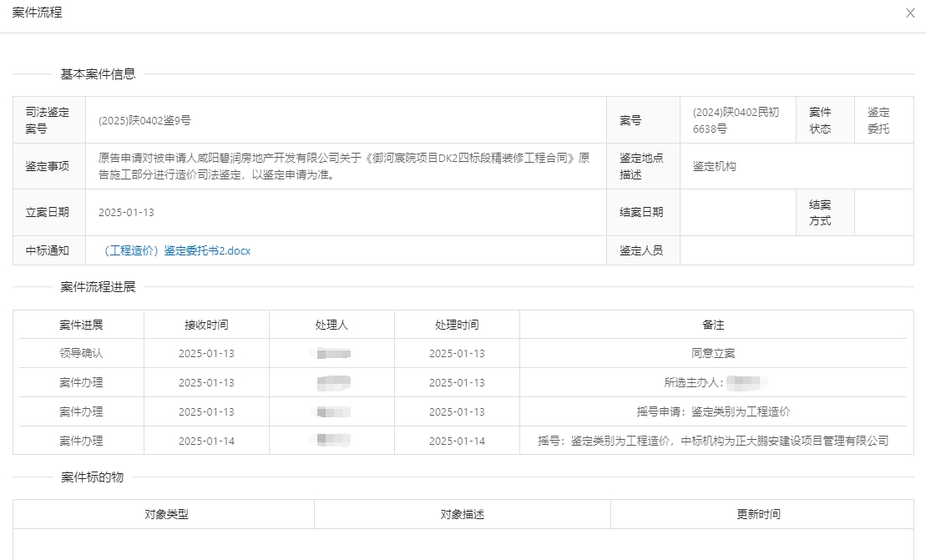Click the 同意立案 remark
Image resolution: width=926 pixels, height=560 pixels.
[713, 353]
